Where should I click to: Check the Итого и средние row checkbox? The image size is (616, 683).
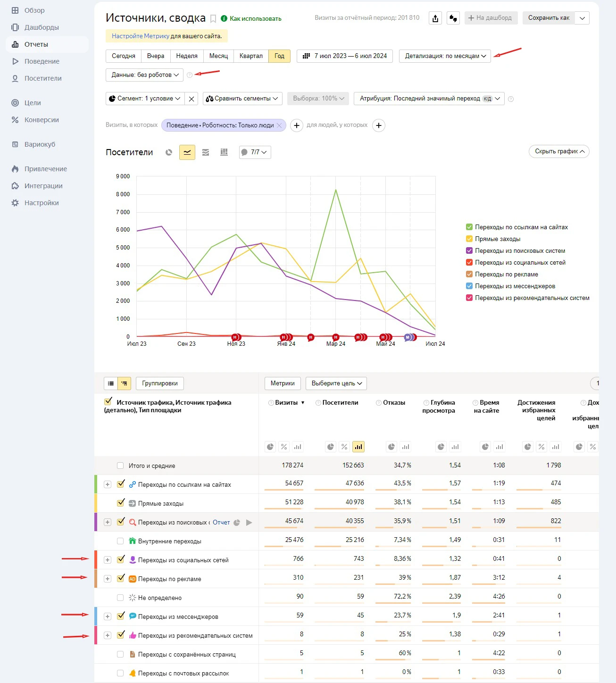(120, 466)
